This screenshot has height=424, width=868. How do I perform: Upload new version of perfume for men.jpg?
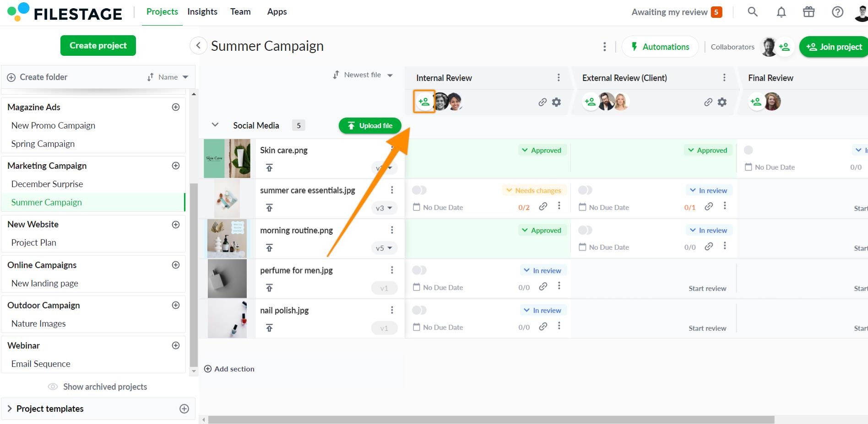pyautogui.click(x=269, y=288)
